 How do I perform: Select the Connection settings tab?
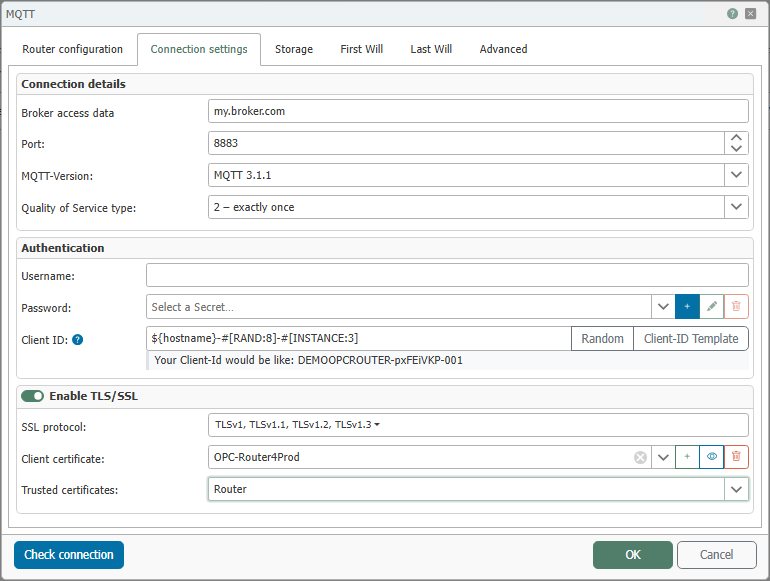click(199, 49)
